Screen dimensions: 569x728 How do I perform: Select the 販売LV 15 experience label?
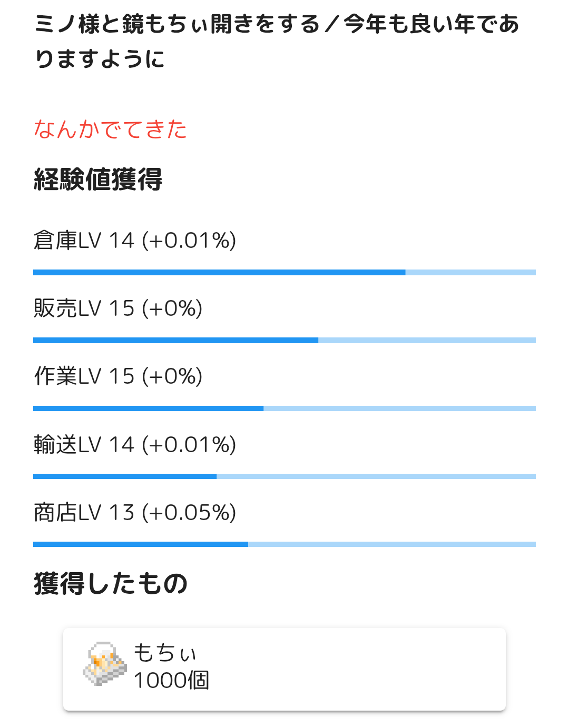coord(118,308)
